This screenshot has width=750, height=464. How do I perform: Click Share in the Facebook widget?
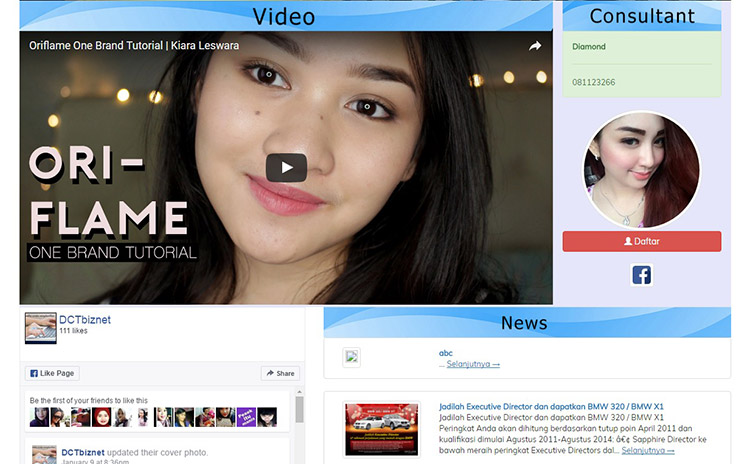[280, 373]
